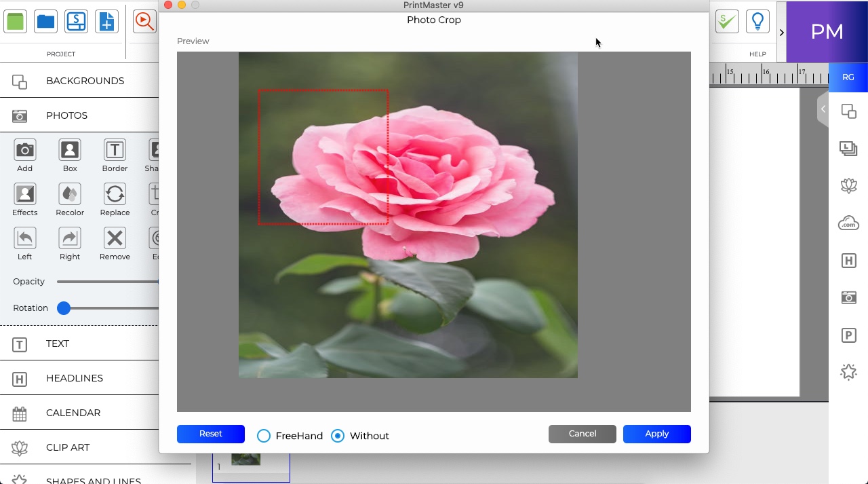Select the Without crop option

tap(337, 436)
